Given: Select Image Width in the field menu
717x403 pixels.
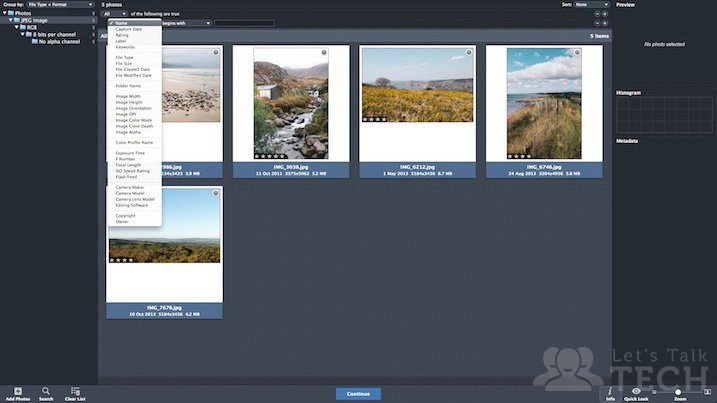Looking at the screenshot, I should click(x=134, y=96).
